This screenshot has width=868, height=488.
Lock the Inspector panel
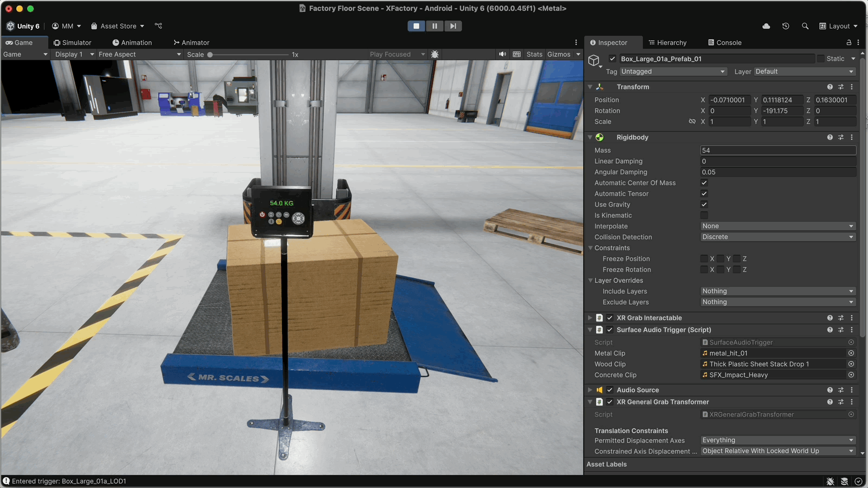coord(849,42)
